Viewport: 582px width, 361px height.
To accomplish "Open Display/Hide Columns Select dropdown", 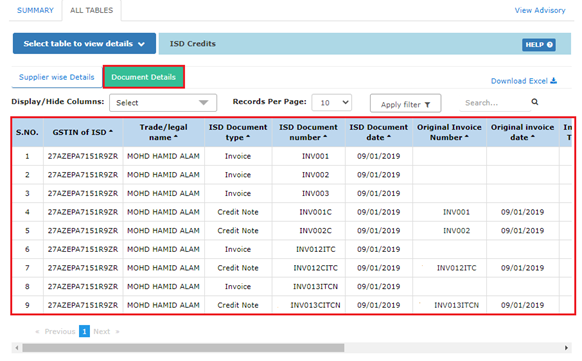I will [163, 103].
